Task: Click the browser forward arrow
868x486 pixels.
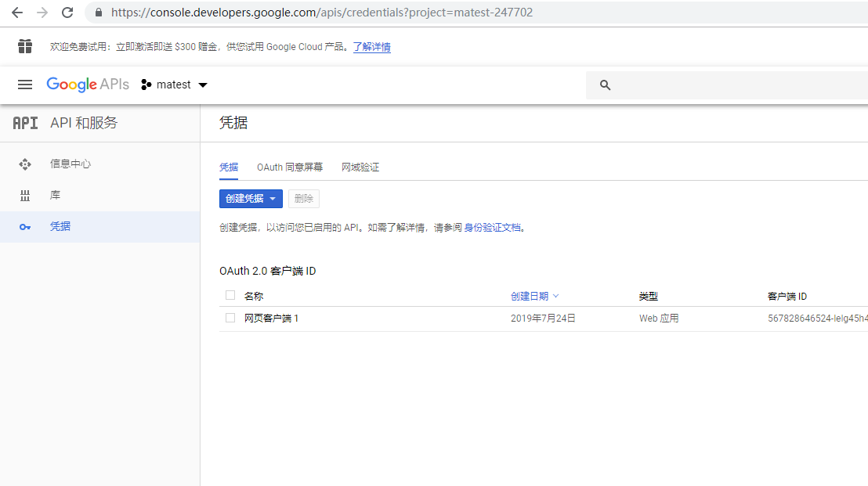Action: click(x=42, y=13)
